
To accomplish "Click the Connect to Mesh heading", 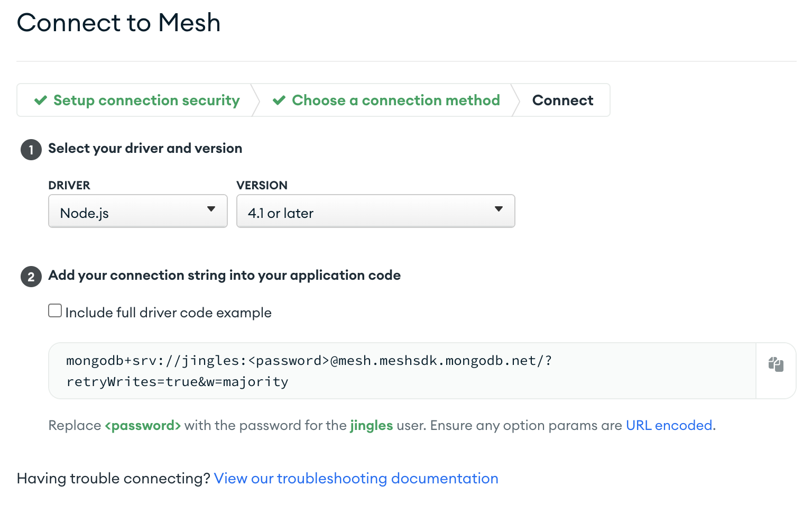I will click(118, 23).
